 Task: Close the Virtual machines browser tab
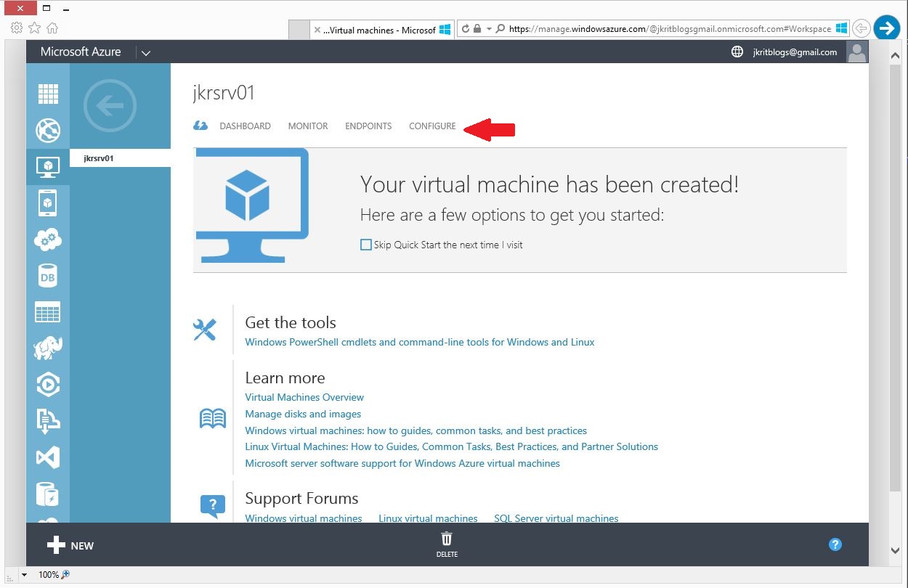pyautogui.click(x=317, y=30)
